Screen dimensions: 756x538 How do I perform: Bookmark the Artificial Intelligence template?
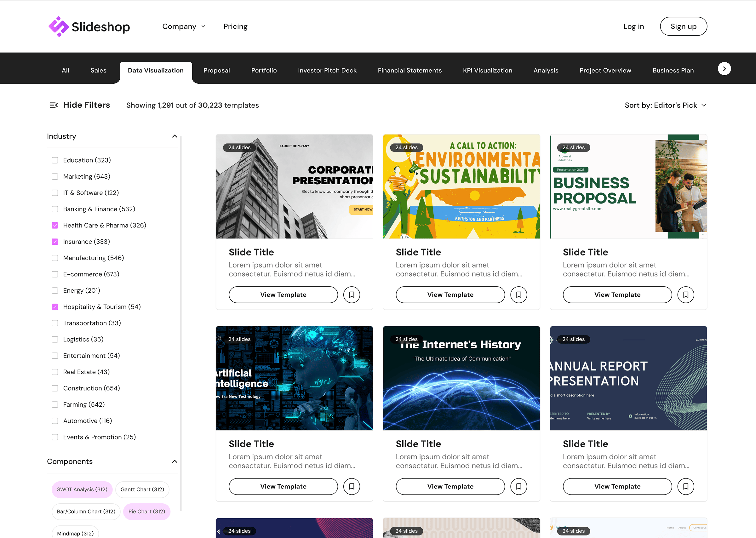tap(352, 486)
